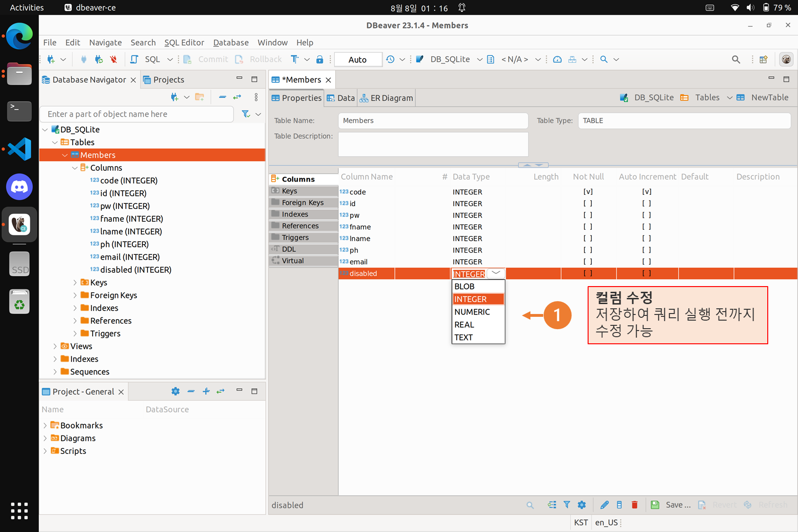Click the New Connection plug icon in toolbar
The width and height of the screenshot is (798, 532).
click(51, 59)
